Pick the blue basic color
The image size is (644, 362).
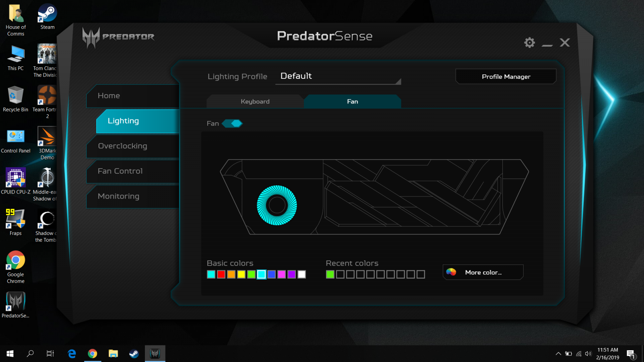(x=271, y=274)
